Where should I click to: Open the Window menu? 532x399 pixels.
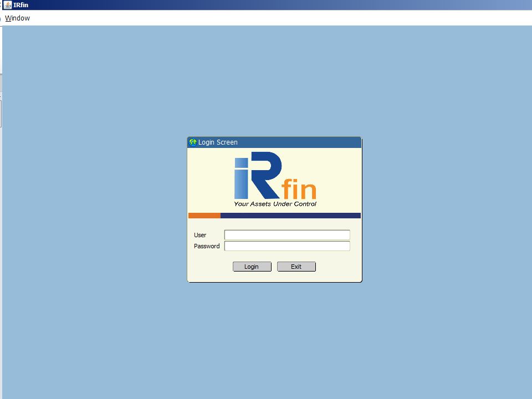pyautogui.click(x=17, y=18)
